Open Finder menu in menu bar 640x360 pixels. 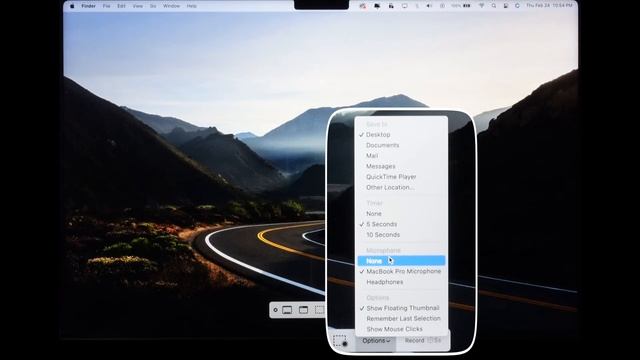click(89, 6)
